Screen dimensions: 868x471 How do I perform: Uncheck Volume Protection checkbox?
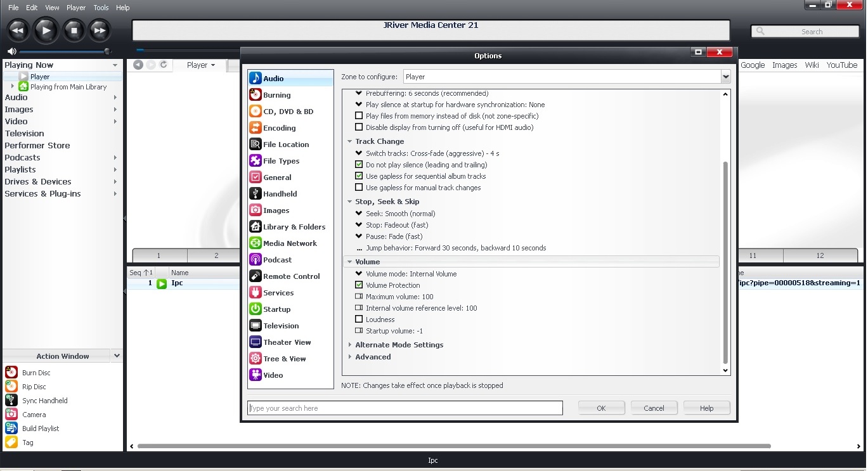(x=359, y=285)
